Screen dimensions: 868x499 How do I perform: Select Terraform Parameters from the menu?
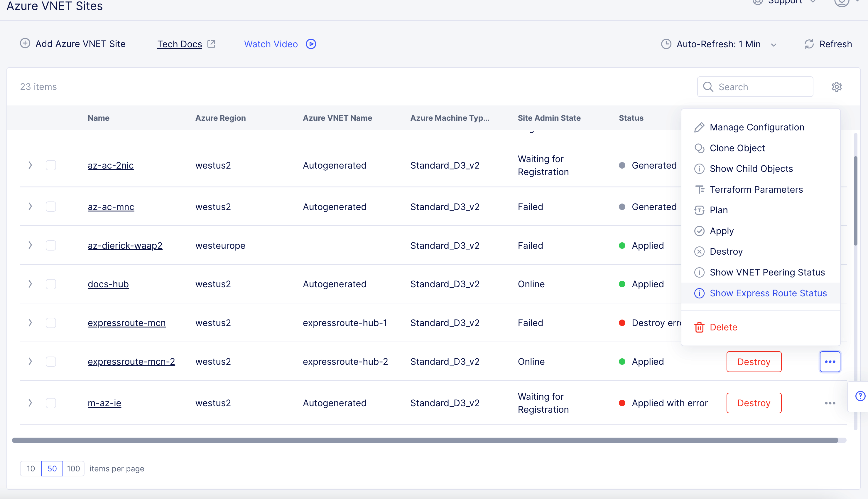coord(756,189)
